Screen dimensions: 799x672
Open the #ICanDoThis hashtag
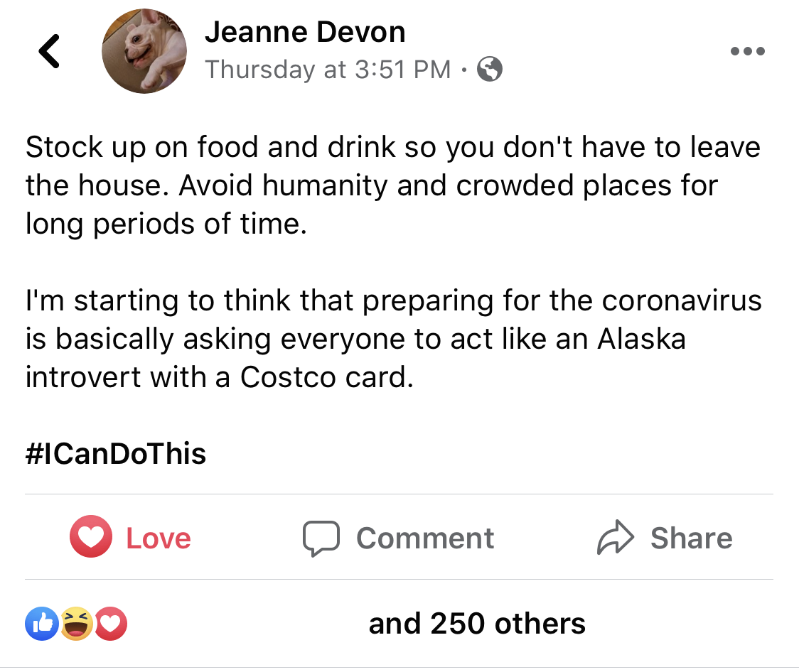coord(116,454)
